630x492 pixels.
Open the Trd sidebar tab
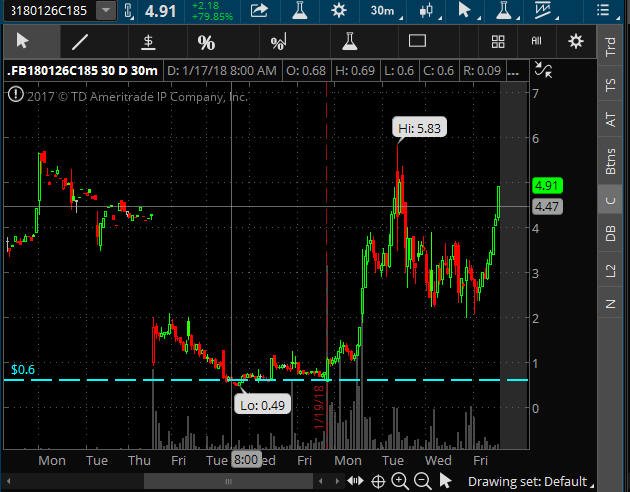pyautogui.click(x=610, y=46)
